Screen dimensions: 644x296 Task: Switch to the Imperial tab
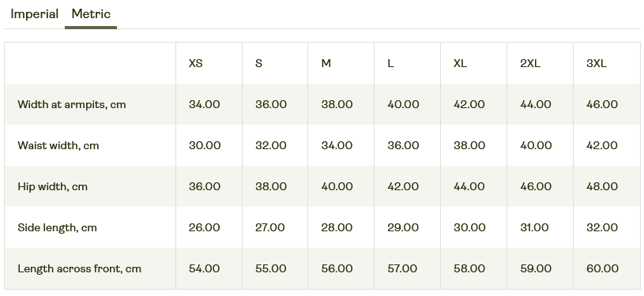[x=35, y=14]
